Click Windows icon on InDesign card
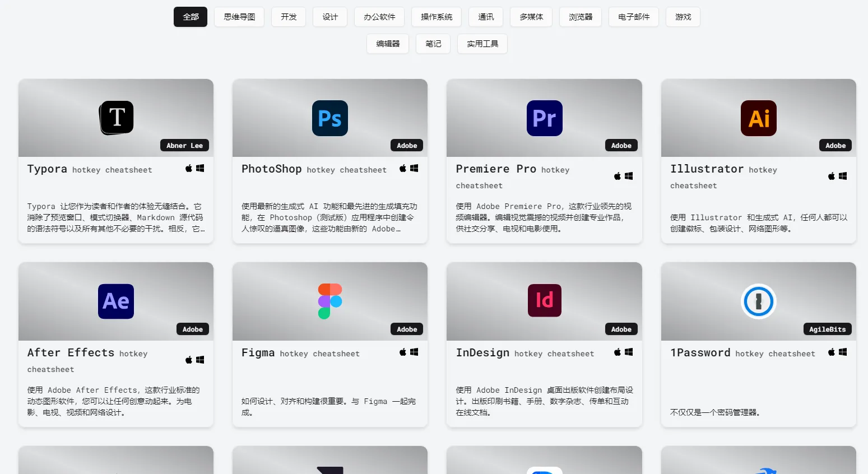The width and height of the screenshot is (868, 474). click(x=629, y=352)
